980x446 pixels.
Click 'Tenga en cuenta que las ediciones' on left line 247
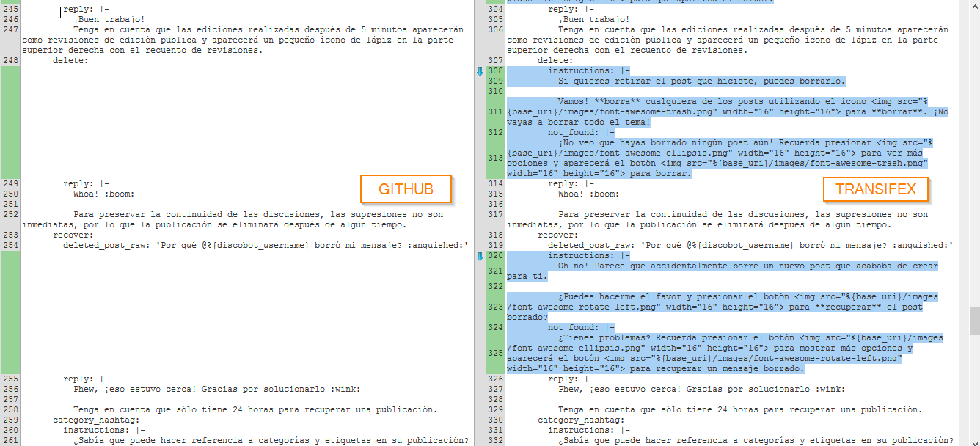(x=158, y=30)
